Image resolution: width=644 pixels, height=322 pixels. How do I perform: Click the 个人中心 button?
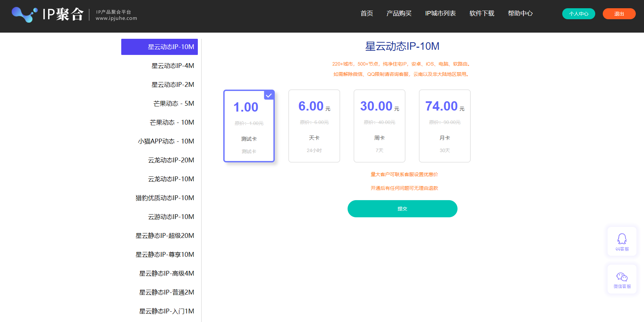click(578, 14)
